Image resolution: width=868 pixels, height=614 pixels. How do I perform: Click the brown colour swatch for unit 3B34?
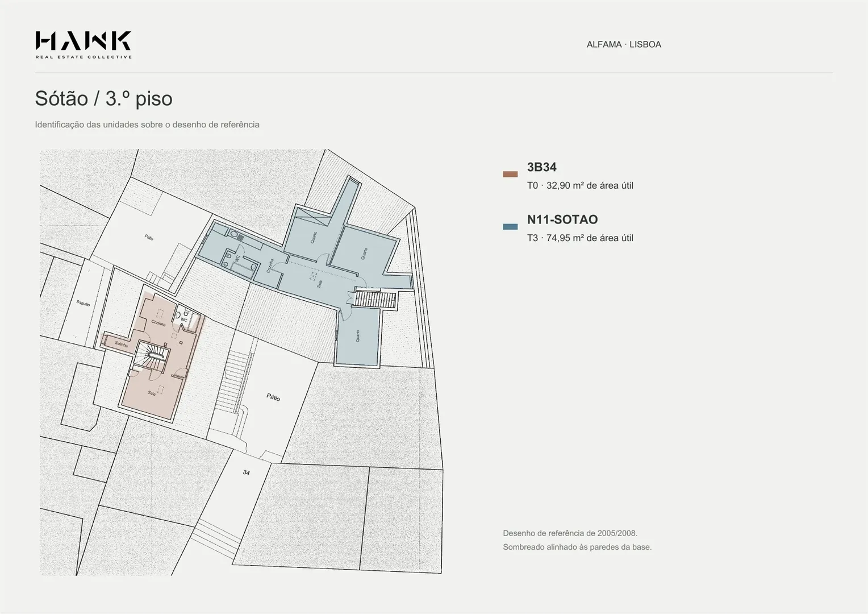(x=510, y=175)
